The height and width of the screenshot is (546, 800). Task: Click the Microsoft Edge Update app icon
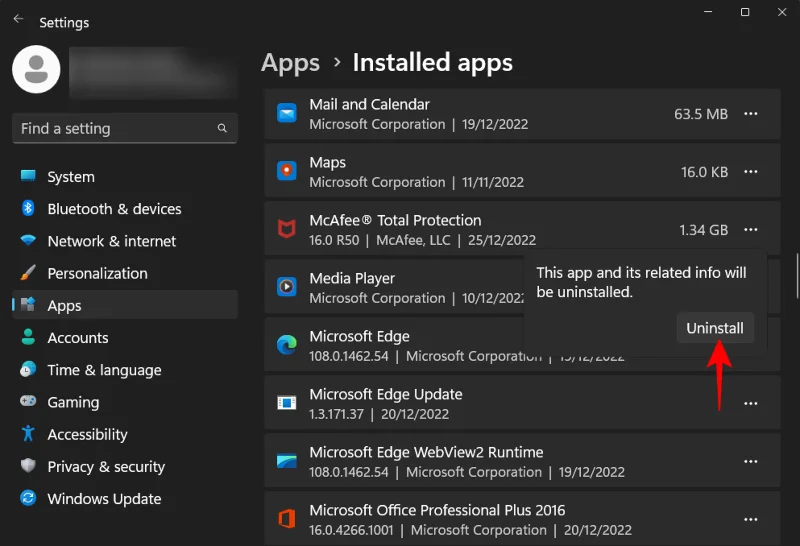coord(287,403)
